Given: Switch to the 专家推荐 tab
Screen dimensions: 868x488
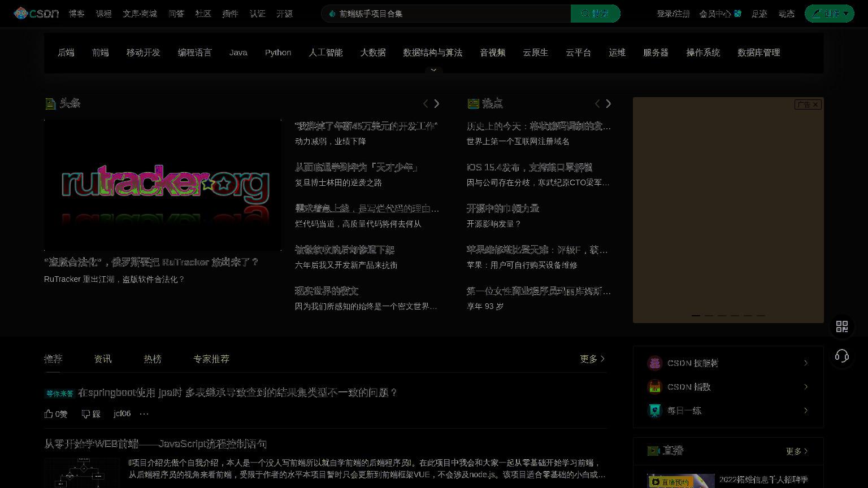Looking at the screenshot, I should click(x=211, y=359).
